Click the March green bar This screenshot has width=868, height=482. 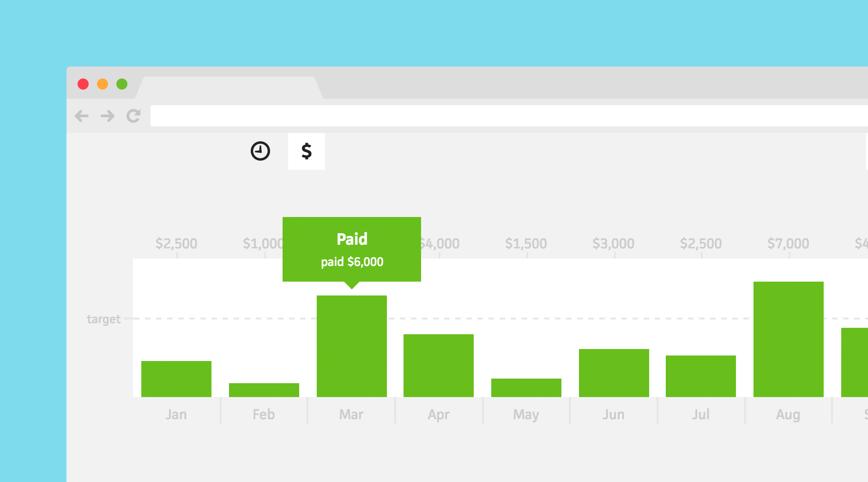coord(352,346)
